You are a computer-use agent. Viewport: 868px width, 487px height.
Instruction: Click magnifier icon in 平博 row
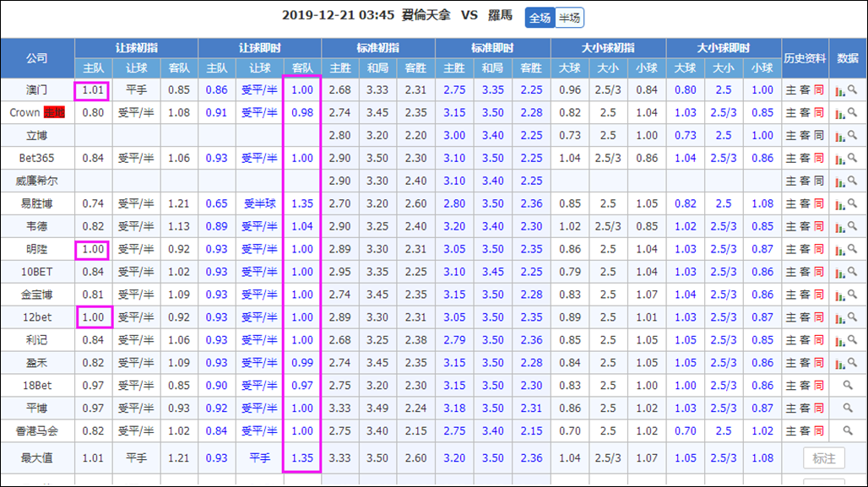(848, 408)
